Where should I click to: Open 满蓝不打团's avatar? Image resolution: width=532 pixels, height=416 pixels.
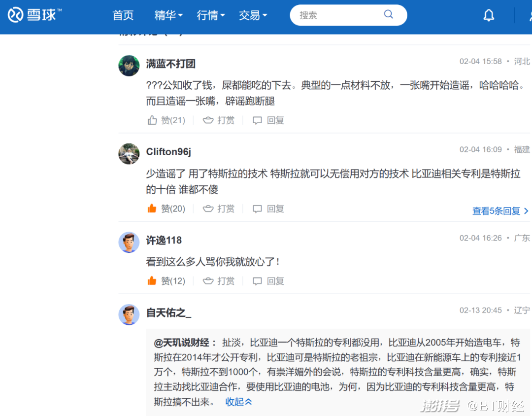tap(129, 66)
